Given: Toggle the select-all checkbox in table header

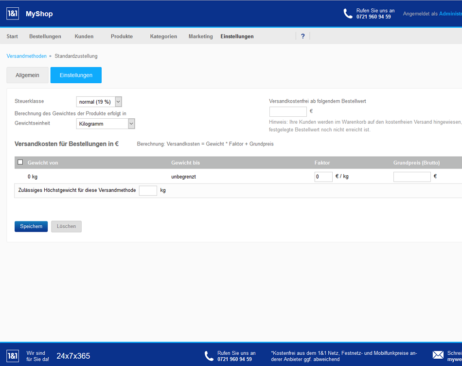Looking at the screenshot, I should 20,162.
